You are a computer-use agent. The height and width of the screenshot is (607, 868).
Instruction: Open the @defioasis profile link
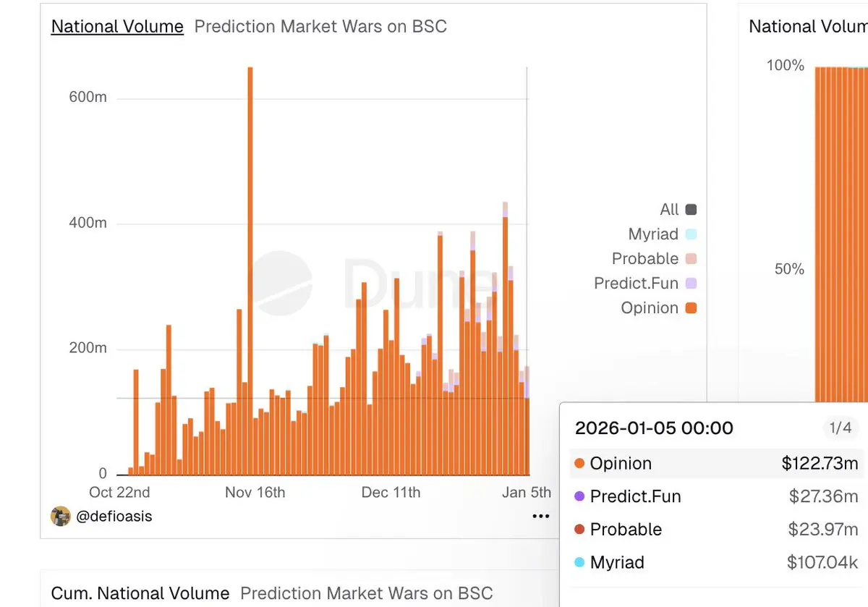click(113, 516)
